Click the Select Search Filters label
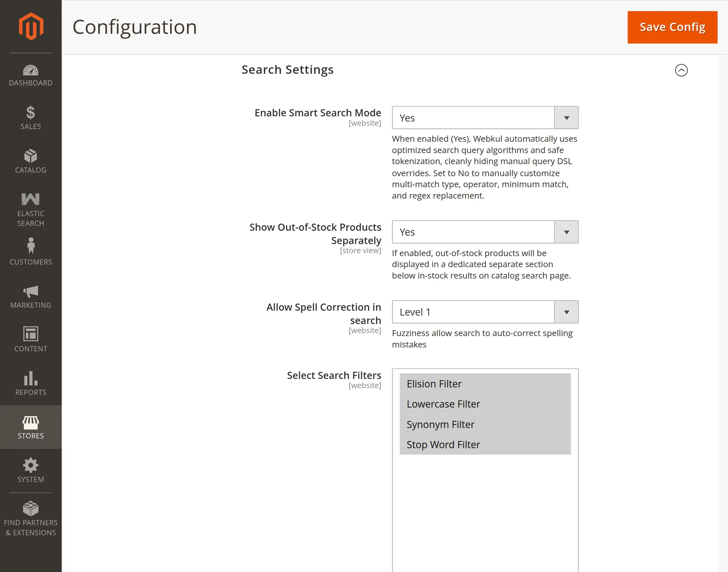The width and height of the screenshot is (728, 572). pos(334,375)
